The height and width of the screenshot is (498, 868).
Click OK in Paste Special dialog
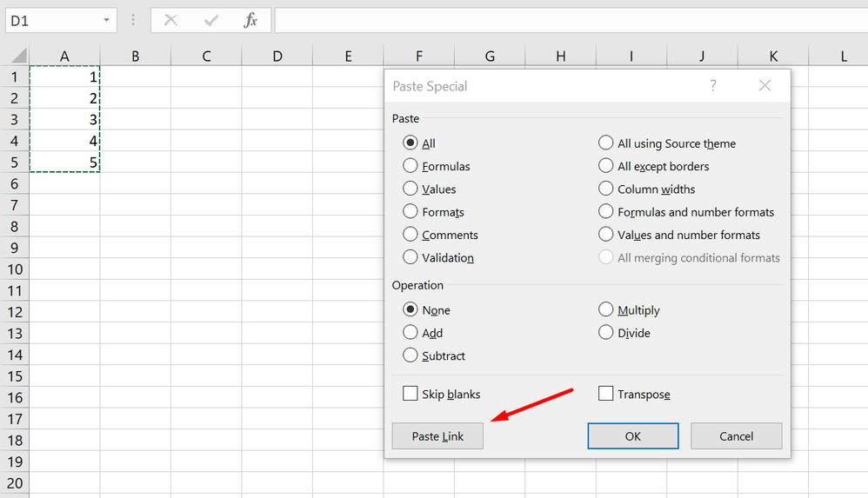[632, 436]
